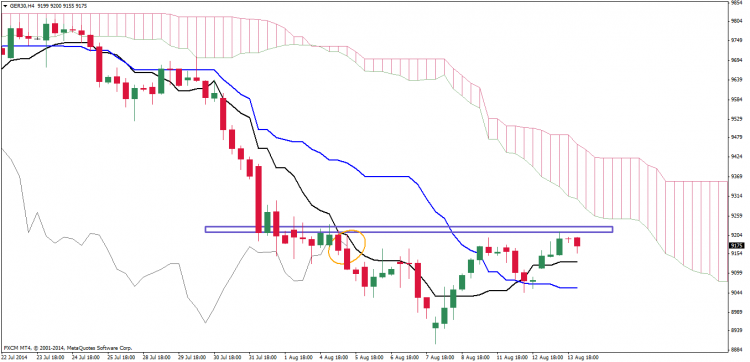Select the purple horizontal rectangle resistance zone

[x=408, y=230]
